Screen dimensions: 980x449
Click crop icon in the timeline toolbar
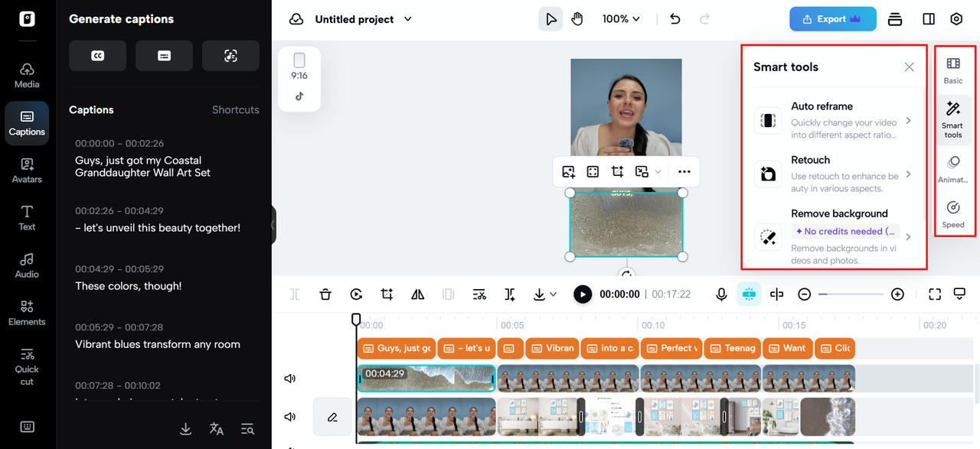(x=387, y=294)
